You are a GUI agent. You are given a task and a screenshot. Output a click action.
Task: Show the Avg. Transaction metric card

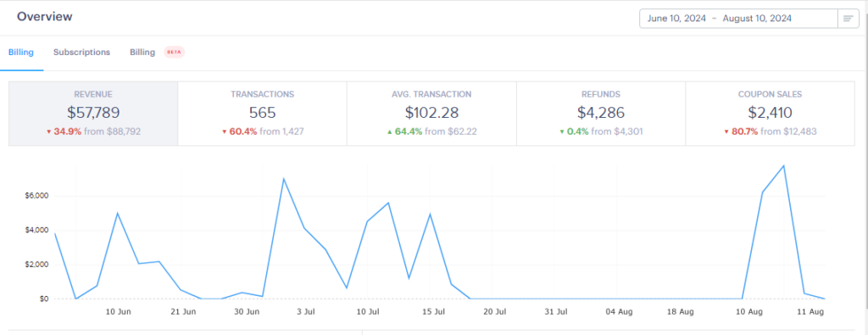431,114
